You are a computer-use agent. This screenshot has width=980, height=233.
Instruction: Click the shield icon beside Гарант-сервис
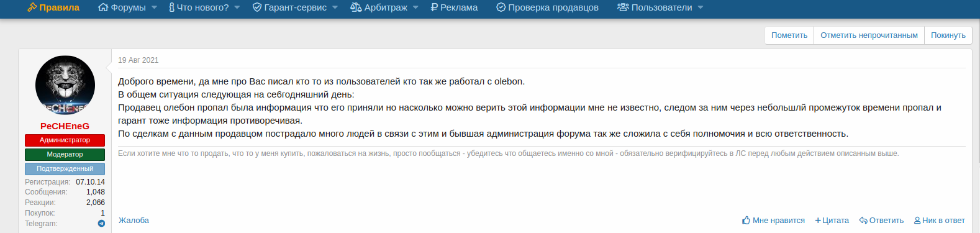pos(257,7)
